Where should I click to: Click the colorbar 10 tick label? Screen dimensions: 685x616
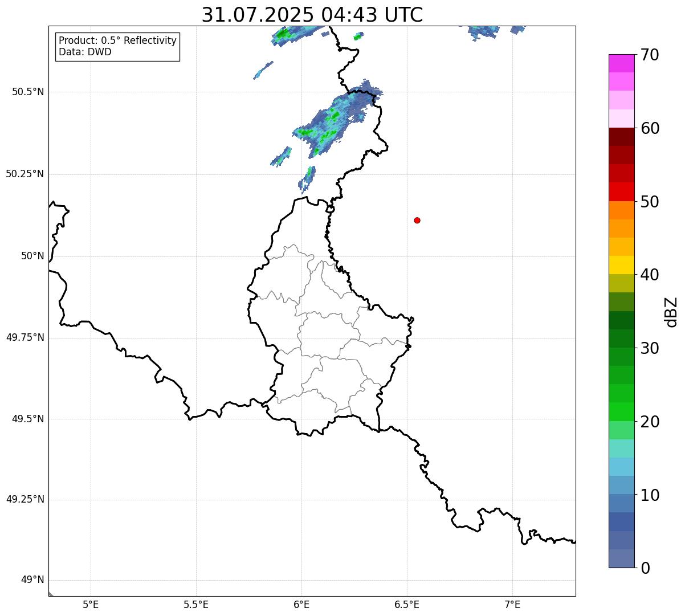(650, 495)
